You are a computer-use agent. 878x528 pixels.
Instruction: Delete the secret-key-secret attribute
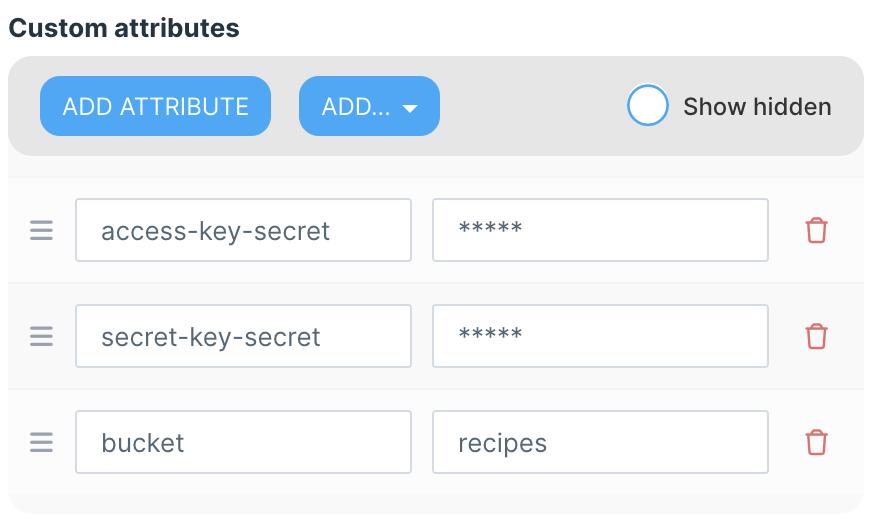point(817,336)
